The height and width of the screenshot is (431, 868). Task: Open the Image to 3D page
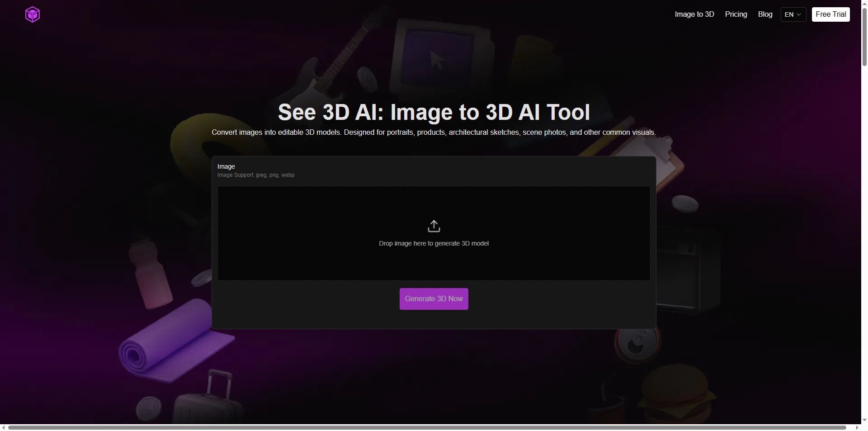pos(694,14)
